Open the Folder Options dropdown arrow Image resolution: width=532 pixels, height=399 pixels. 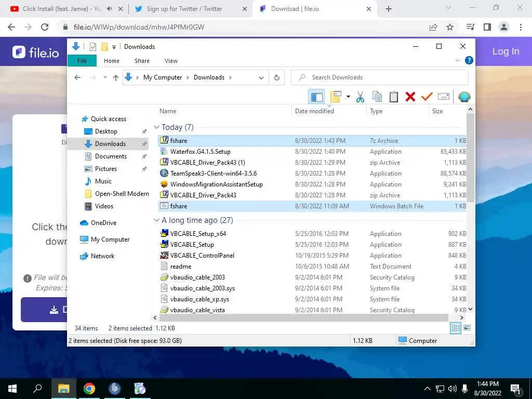348,97
